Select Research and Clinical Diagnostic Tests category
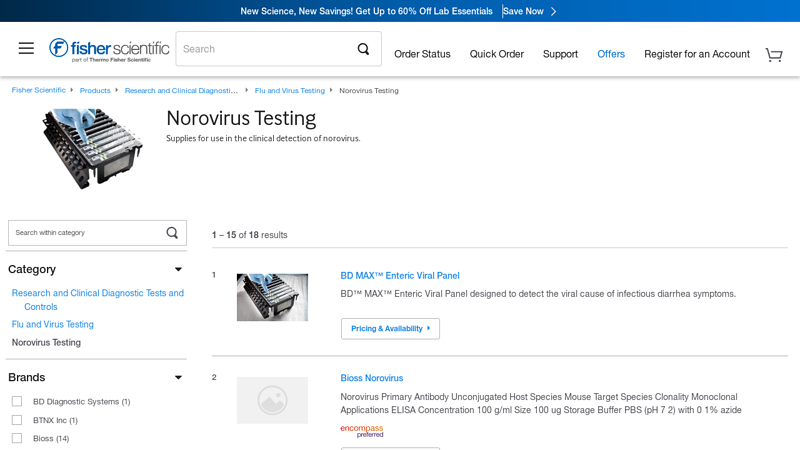 pos(97,299)
